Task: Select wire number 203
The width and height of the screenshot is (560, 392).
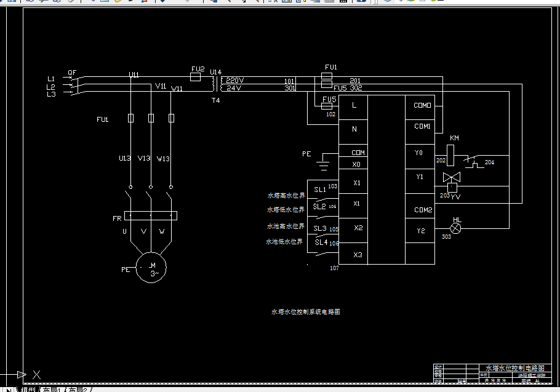Action: pos(445,195)
